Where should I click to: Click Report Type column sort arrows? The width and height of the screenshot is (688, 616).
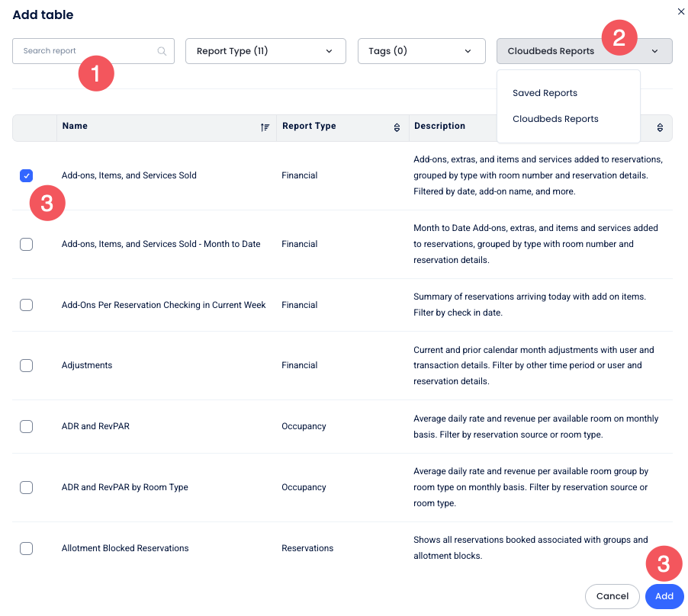point(397,127)
